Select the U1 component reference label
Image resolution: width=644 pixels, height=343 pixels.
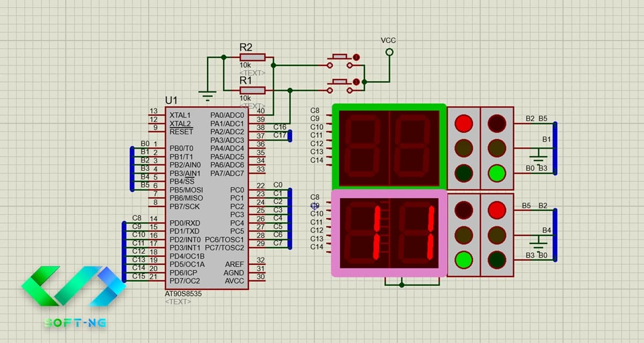click(x=171, y=101)
